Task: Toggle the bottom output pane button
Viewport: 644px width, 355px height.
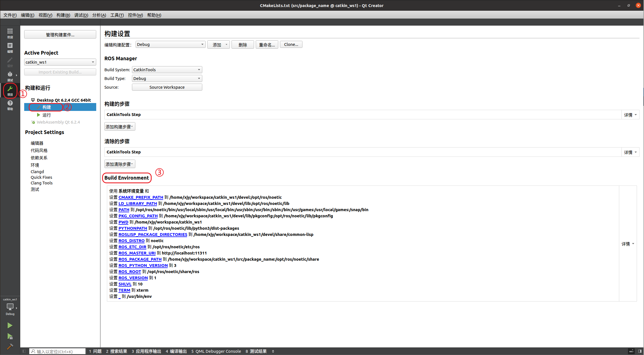Action: click(x=631, y=351)
